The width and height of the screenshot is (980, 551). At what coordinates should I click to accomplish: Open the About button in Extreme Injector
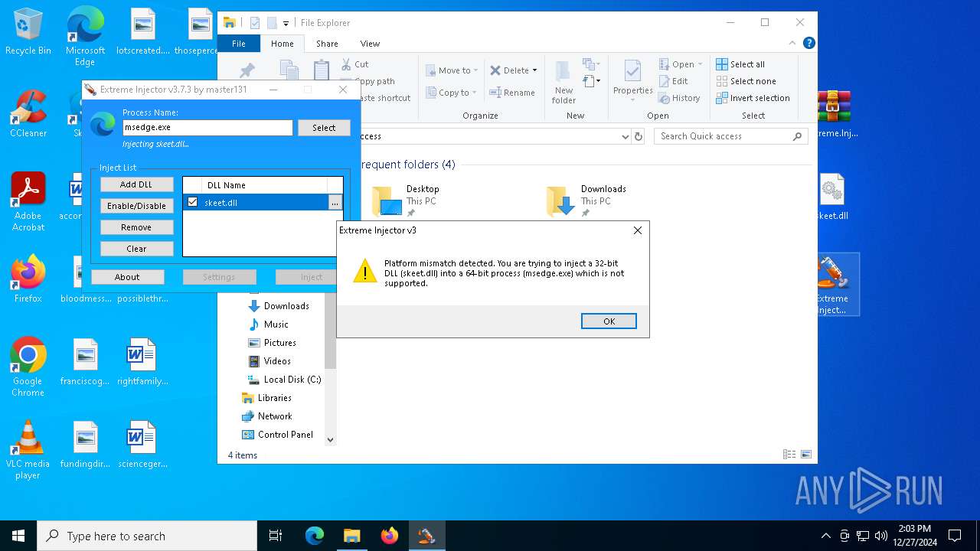(x=127, y=277)
